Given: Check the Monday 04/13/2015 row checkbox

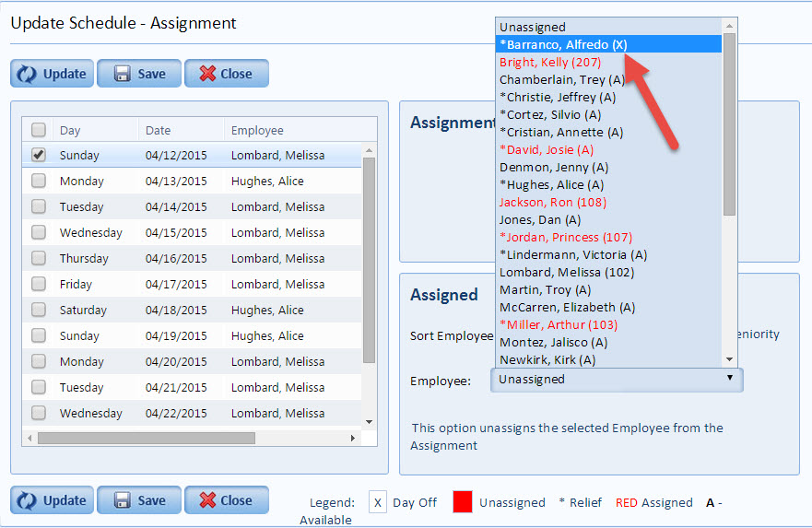Looking at the screenshot, I should [39, 182].
